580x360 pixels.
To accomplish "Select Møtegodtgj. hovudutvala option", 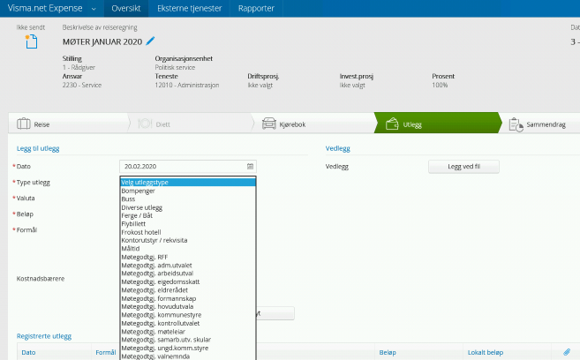I will pos(188,306).
